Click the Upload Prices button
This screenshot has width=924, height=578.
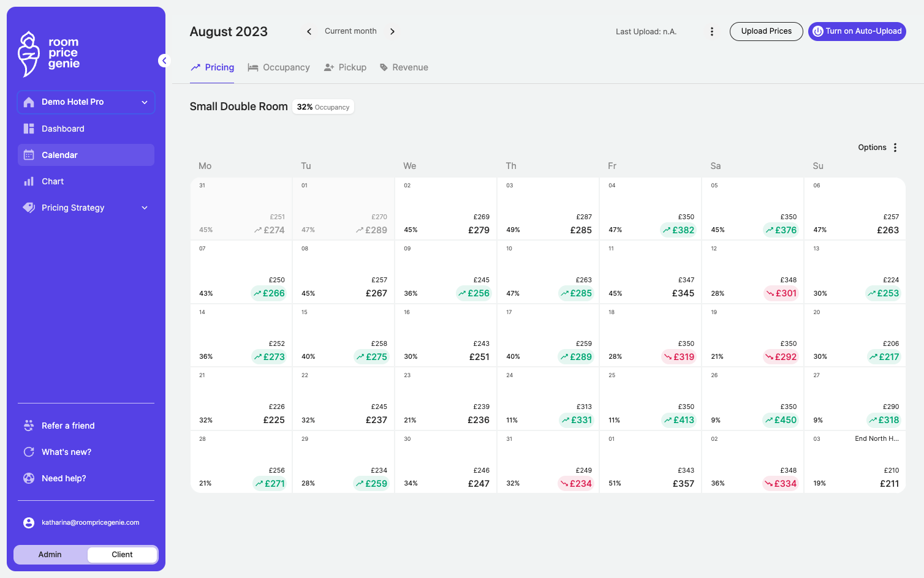(x=767, y=31)
